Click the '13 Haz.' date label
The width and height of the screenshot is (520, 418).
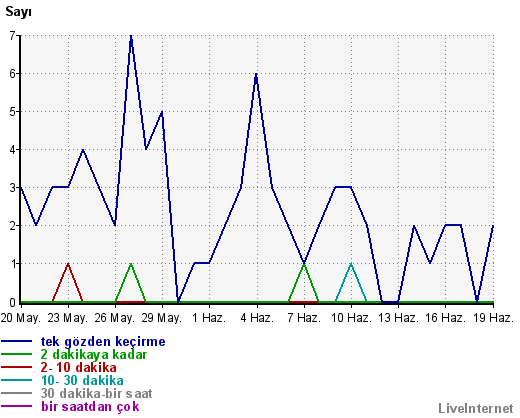pyautogui.click(x=398, y=318)
